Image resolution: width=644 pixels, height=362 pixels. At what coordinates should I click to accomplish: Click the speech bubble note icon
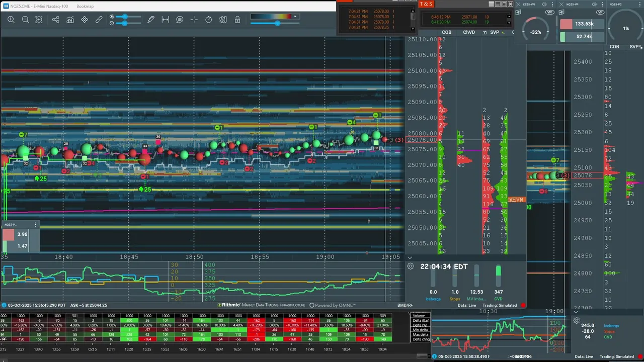click(180, 20)
